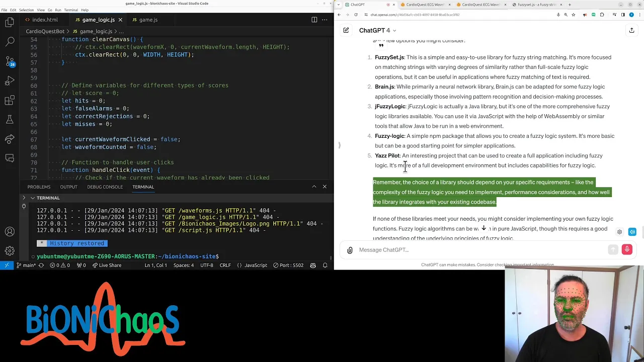Go to Ln 1, Col 1 position indicator

[x=155, y=265]
